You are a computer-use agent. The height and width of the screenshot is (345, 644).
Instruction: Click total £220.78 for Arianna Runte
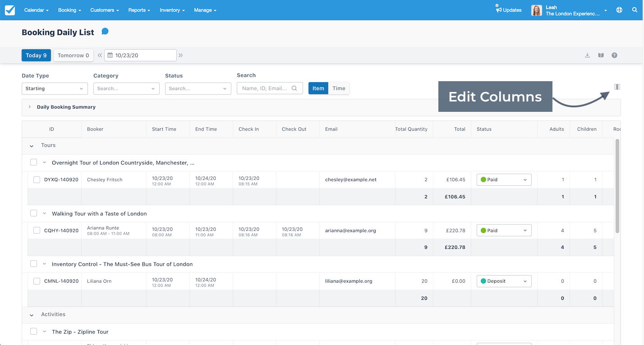point(455,230)
